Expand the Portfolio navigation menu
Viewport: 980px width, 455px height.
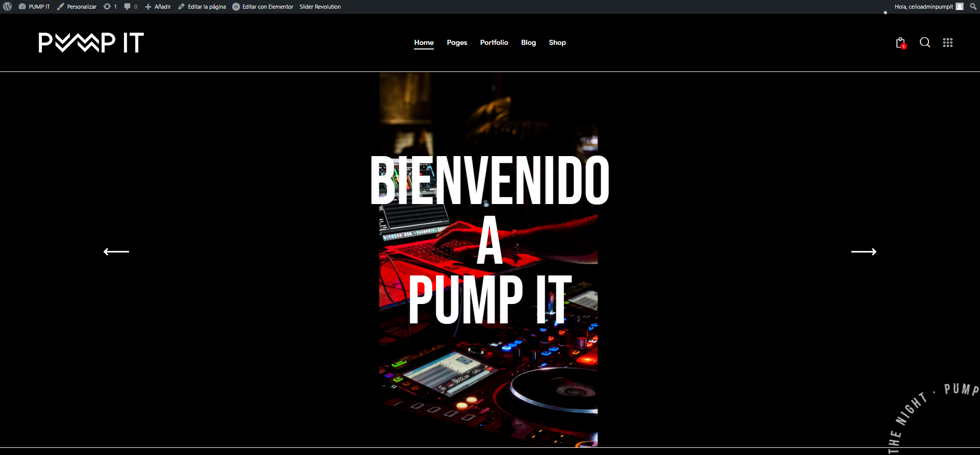point(494,43)
